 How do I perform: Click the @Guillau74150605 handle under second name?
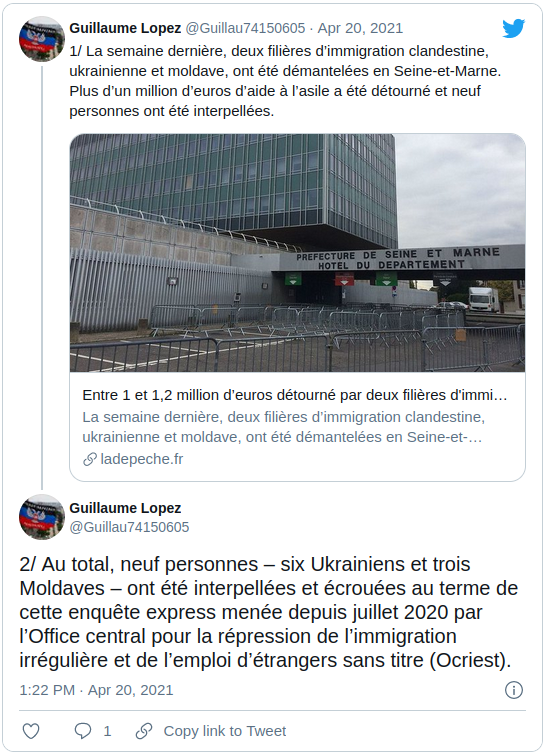click(129, 527)
